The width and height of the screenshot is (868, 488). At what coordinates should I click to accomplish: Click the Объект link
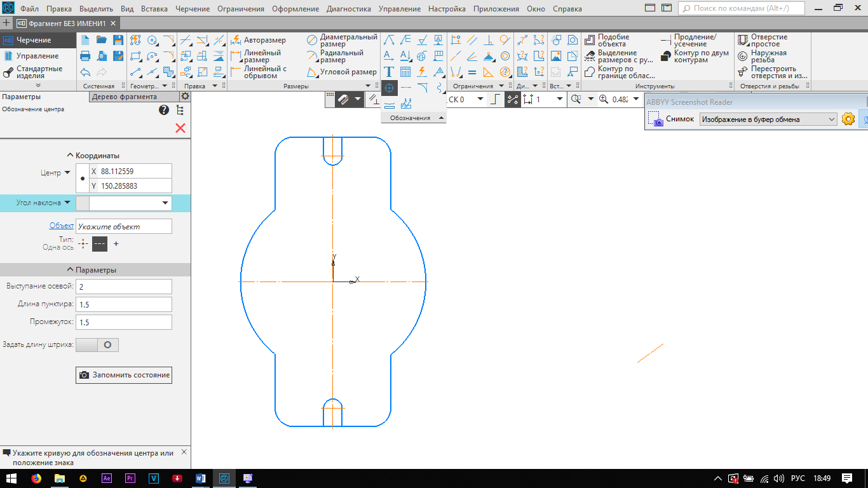(x=61, y=226)
